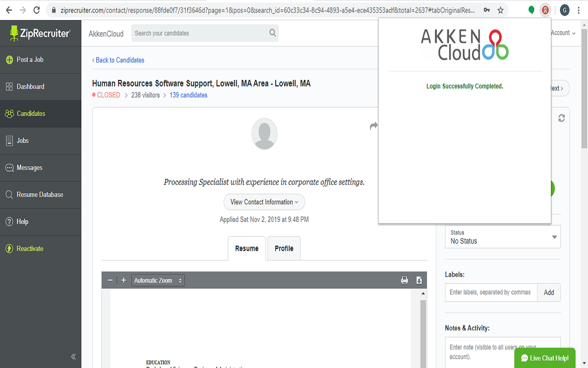Click Reactivate in sidebar

40,249
